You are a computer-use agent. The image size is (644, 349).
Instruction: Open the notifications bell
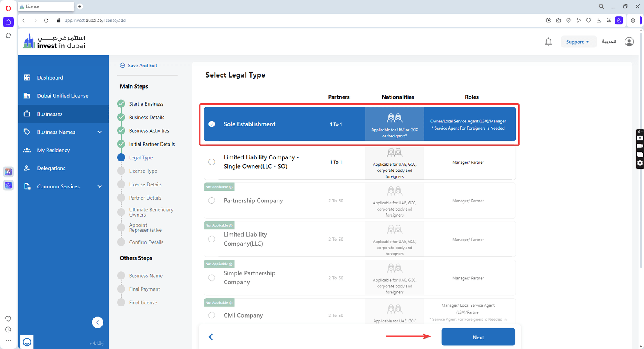pyautogui.click(x=548, y=42)
